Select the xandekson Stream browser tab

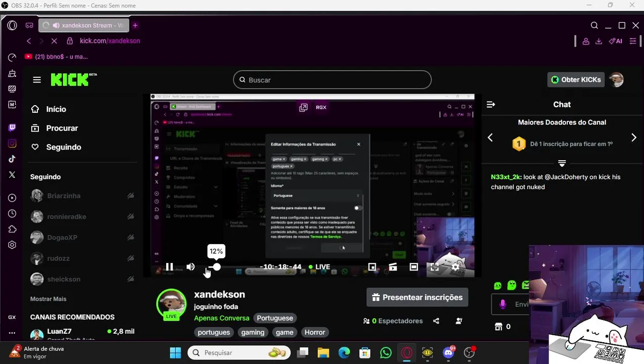[x=84, y=25]
